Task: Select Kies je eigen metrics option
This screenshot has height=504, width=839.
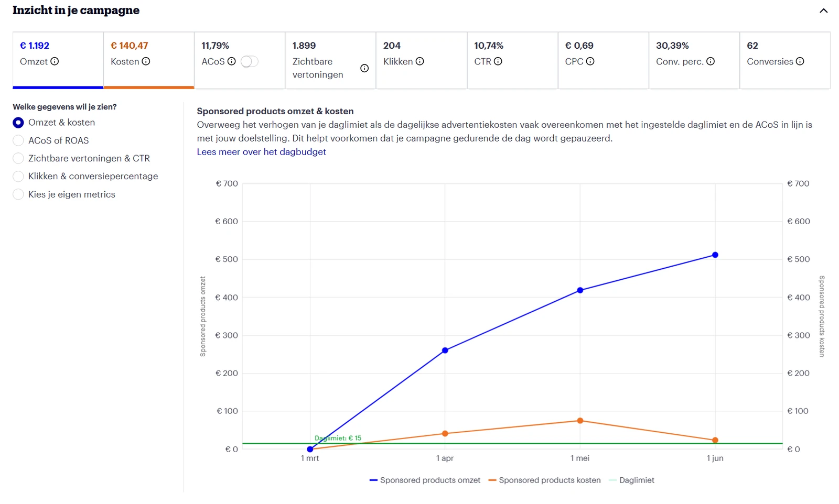Action: (x=18, y=194)
